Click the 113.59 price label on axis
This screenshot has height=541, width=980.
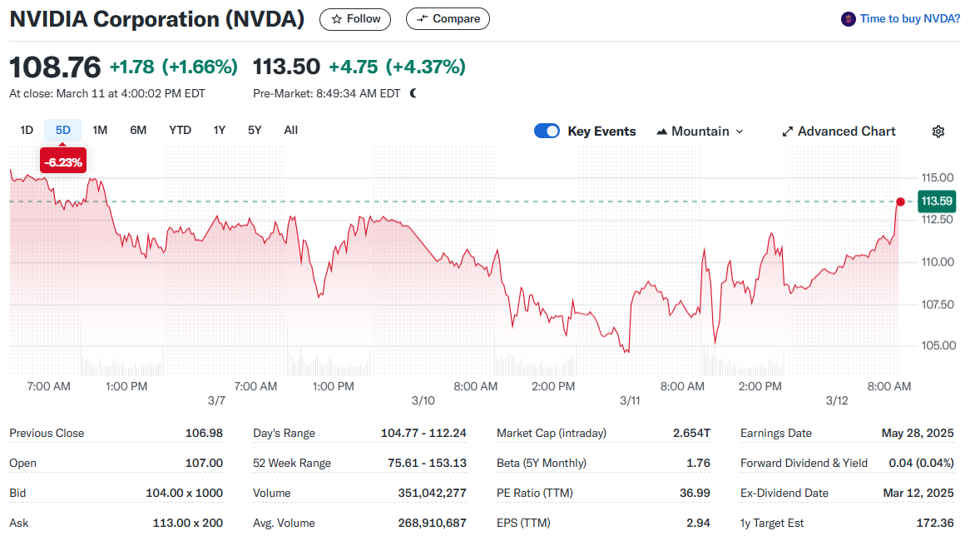point(936,201)
